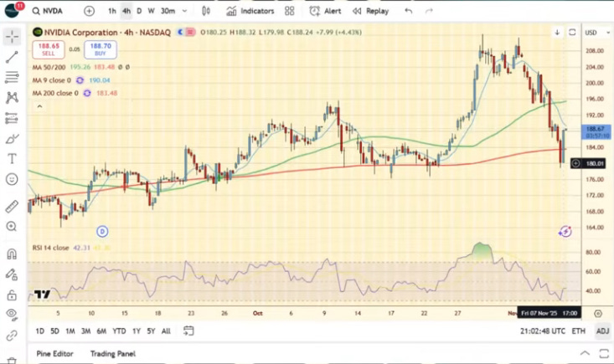Click the MA 200 close indicator legend
Image resolution: width=614 pixels, height=364 pixels.
[x=54, y=93]
